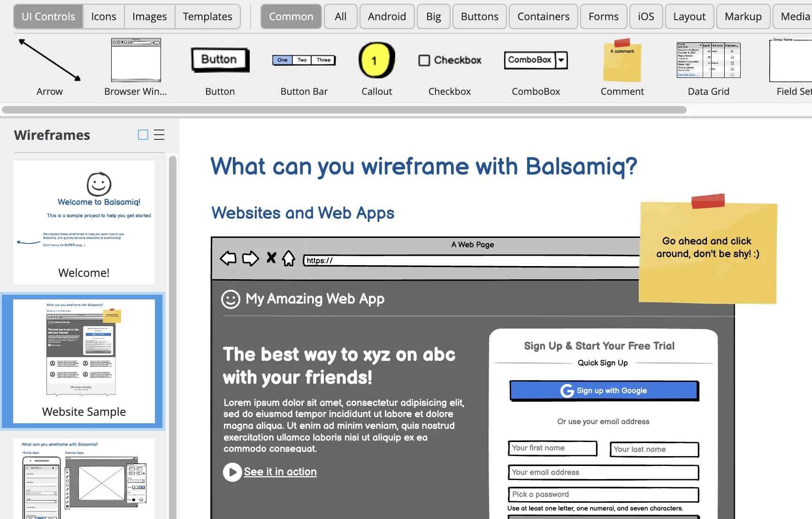Select the Callout control
Screen dimensions: 812x519
point(377,67)
